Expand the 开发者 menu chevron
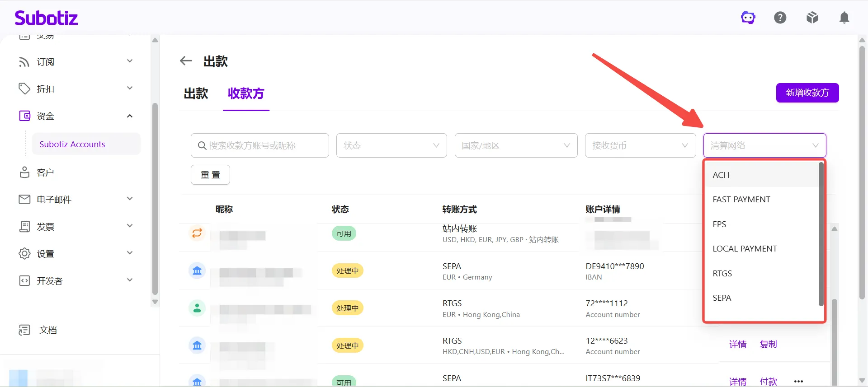Image resolution: width=868 pixels, height=387 pixels. tap(130, 280)
